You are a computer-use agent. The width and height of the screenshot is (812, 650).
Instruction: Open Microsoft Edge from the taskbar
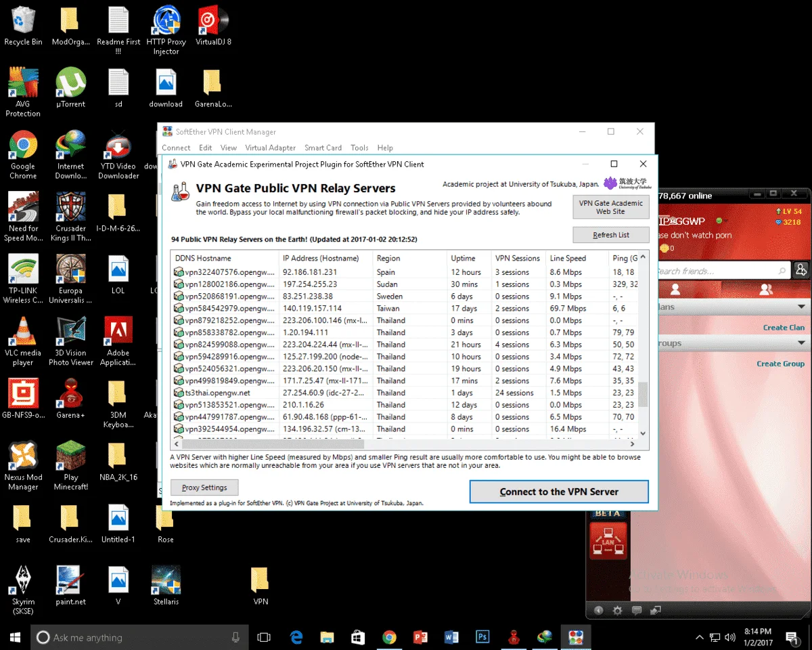point(296,636)
